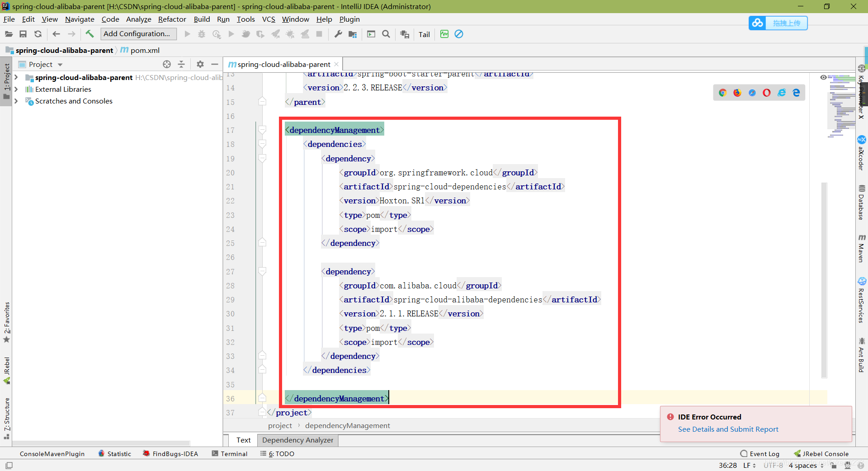Toggle the inspections eye icon in editor
Viewport: 868px width, 471px height.
click(823, 77)
